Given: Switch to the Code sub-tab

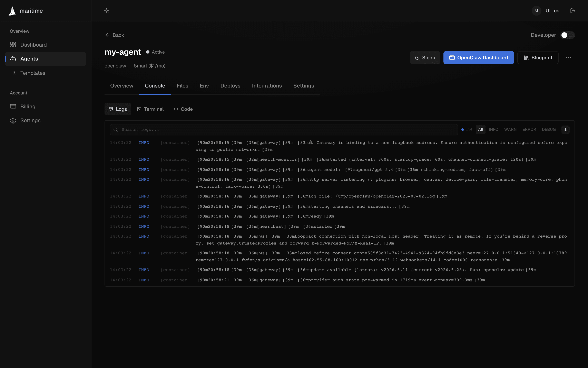Looking at the screenshot, I should click(x=183, y=109).
